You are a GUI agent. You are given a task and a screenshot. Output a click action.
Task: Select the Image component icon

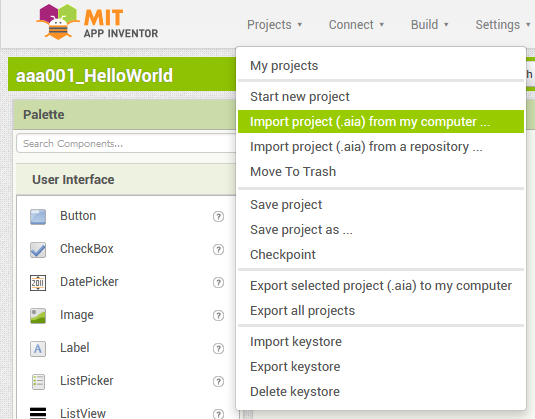38,316
